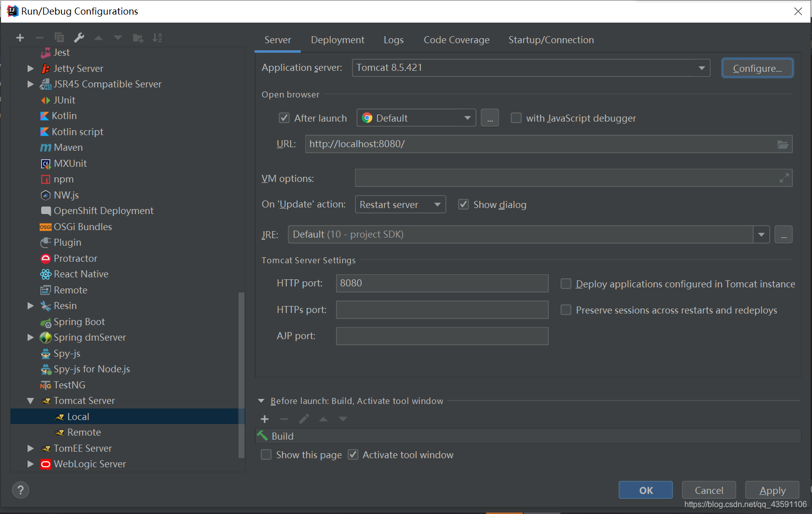Switch to the Deployment tab
Screen dimensions: 812x514
pos(337,40)
